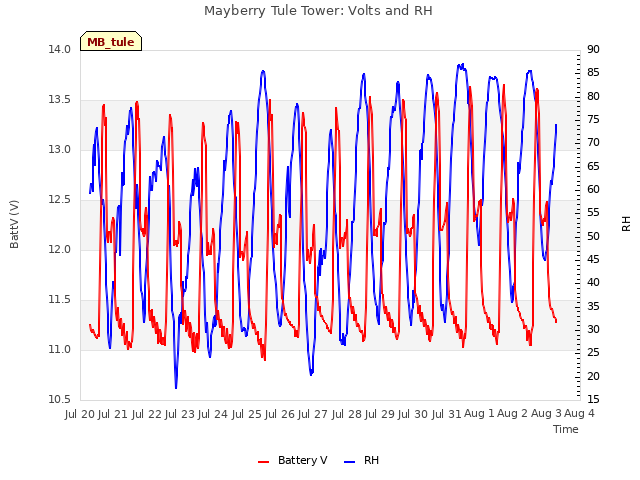Click the 11.0 voltage tick label
The width and height of the screenshot is (640, 480).
coord(59,350)
